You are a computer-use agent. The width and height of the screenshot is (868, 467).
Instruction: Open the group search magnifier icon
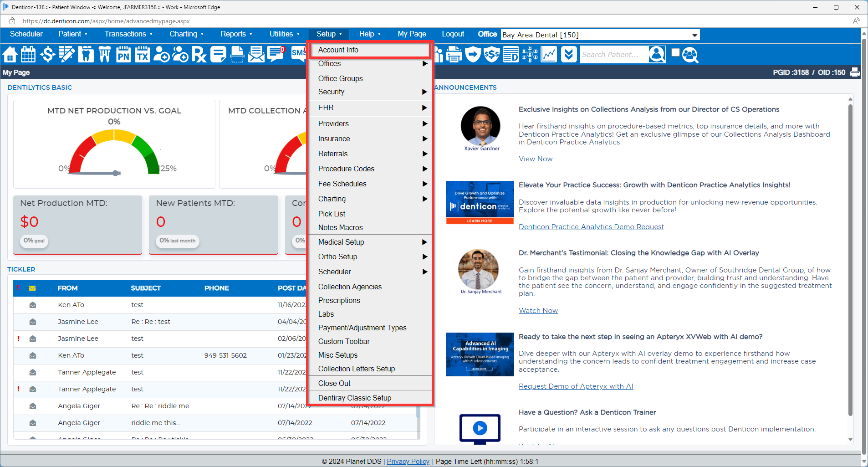point(690,55)
